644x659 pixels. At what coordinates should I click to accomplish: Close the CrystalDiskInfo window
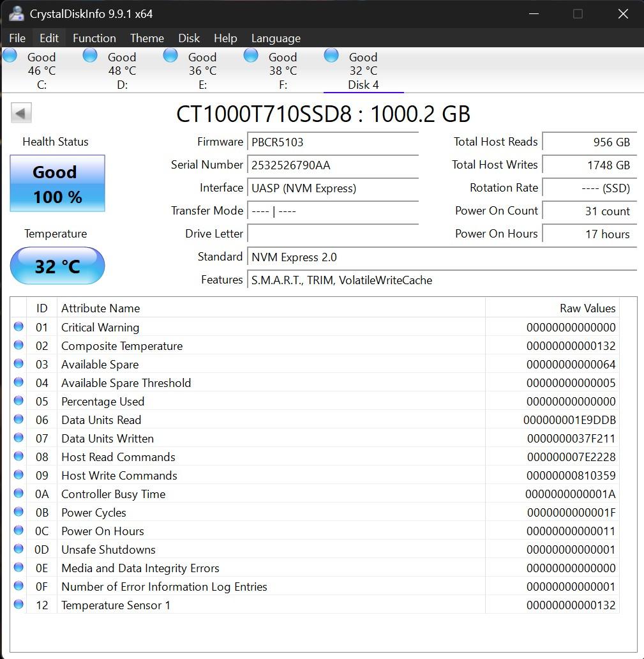pos(623,14)
